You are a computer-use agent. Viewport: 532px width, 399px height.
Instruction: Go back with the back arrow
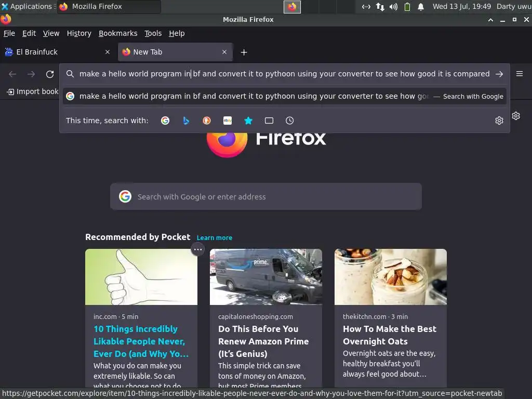pos(12,74)
